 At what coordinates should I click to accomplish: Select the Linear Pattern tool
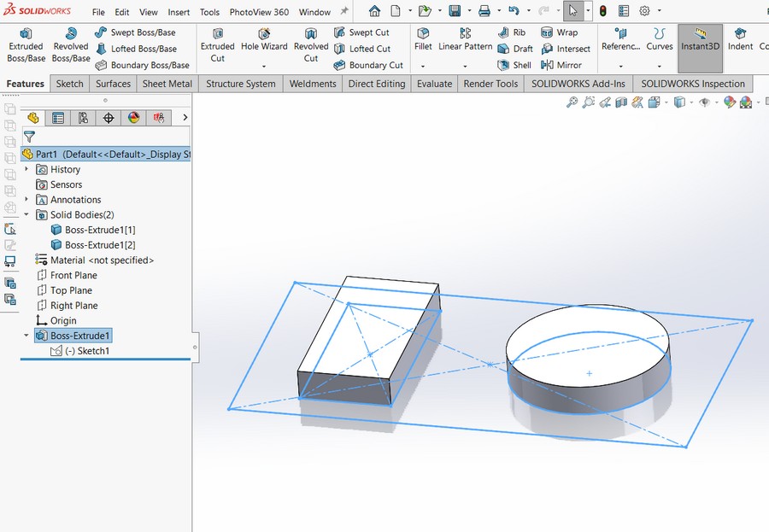(x=465, y=40)
